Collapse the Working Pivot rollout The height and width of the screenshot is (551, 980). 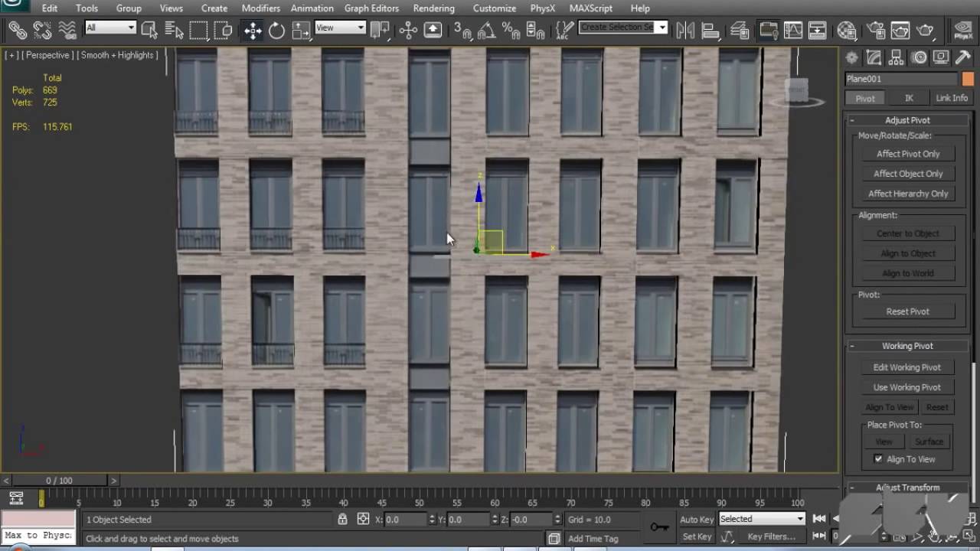pyautogui.click(x=907, y=346)
